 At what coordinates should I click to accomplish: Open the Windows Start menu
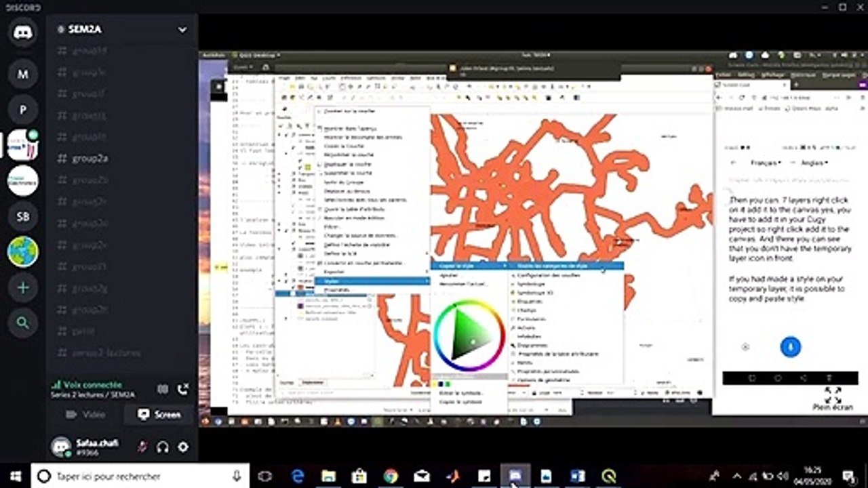click(16, 476)
